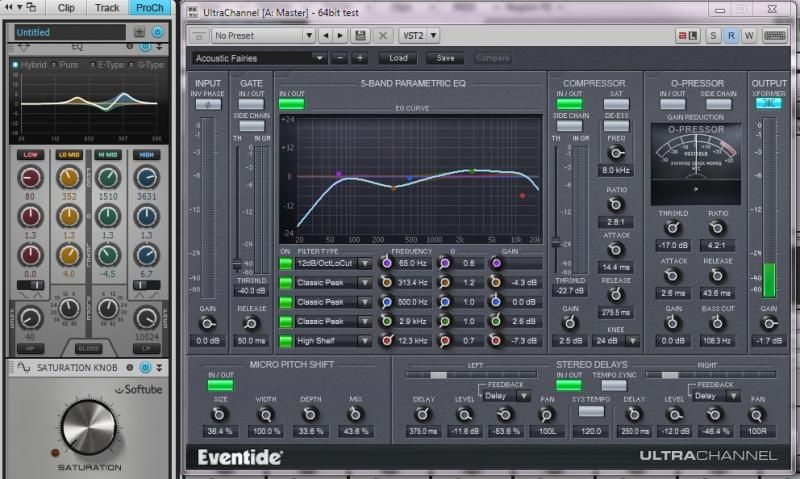Expand the EQ module options arrow

click(160, 46)
